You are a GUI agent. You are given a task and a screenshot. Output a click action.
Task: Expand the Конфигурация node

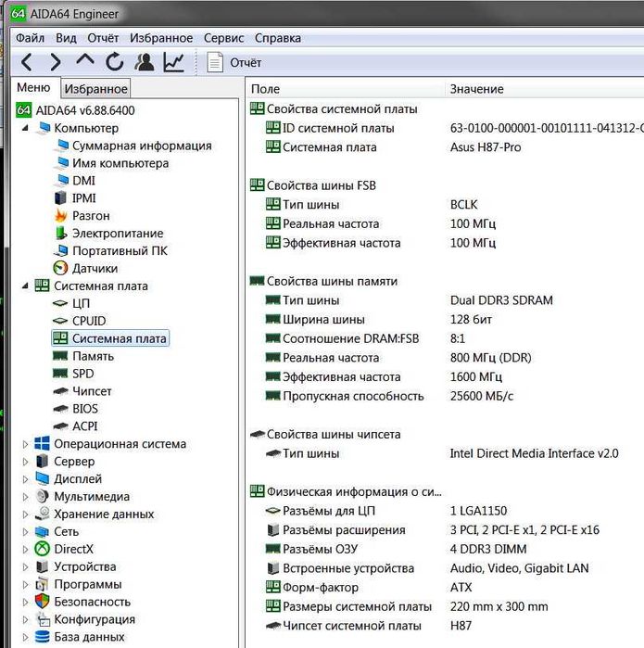(25, 619)
